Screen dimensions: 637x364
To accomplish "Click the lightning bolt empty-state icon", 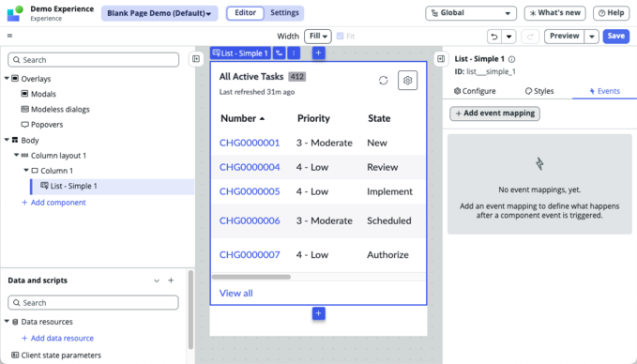I will [539, 164].
